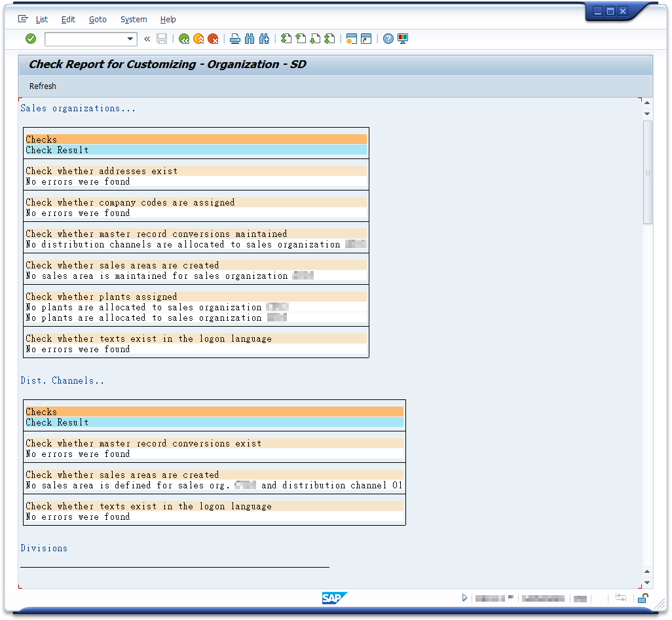This screenshot has width=672, height=620.
Task: Select 'Dist. Channels..' heading text
Action: point(62,380)
